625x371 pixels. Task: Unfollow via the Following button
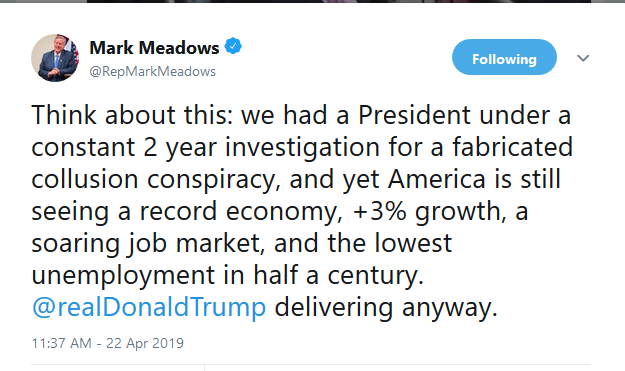pyautogui.click(x=504, y=57)
